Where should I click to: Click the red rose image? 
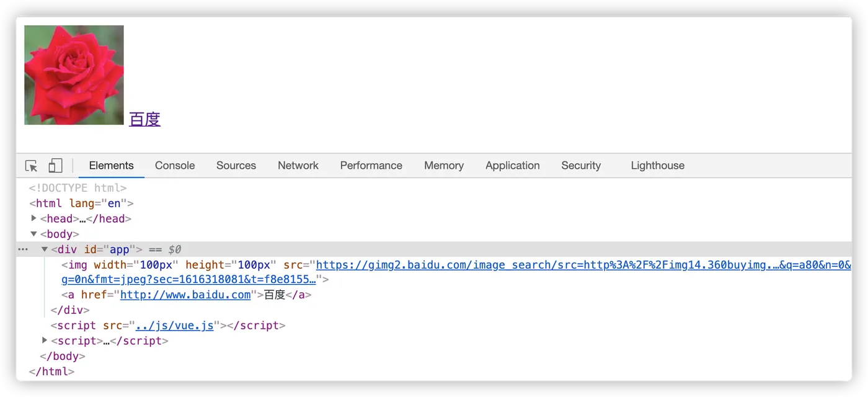point(74,75)
